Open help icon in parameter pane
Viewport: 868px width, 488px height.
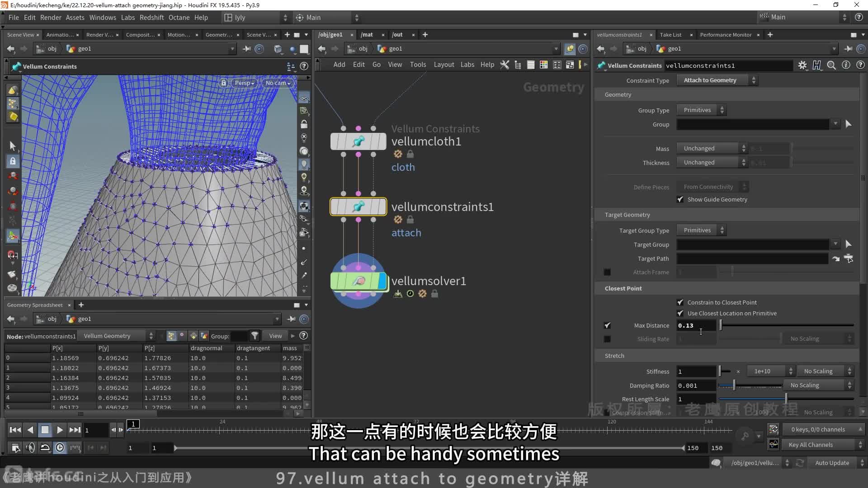click(x=860, y=65)
